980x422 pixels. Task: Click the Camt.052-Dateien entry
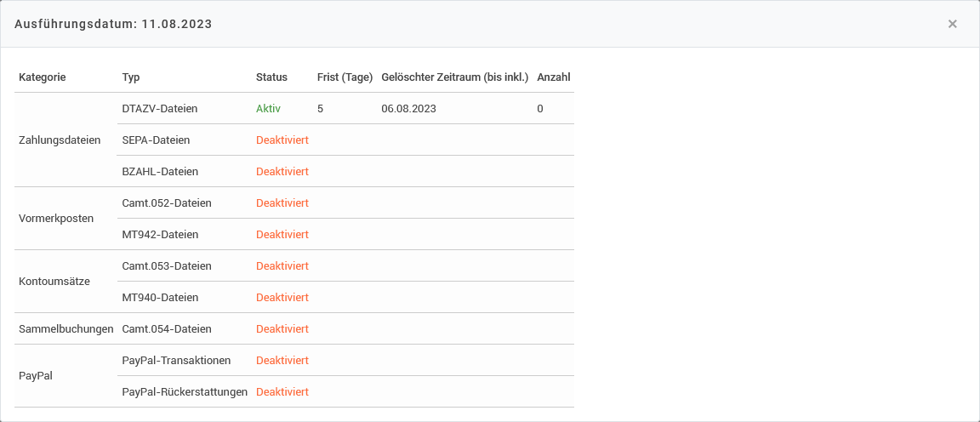167,203
